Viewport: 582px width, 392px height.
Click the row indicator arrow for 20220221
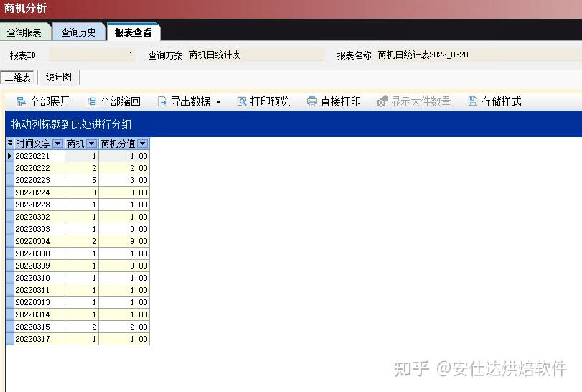(10, 156)
